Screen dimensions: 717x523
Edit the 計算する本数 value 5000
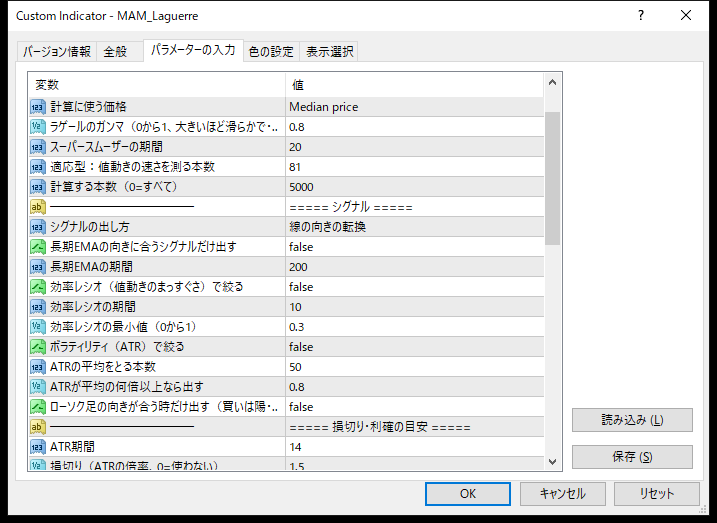[x=415, y=187]
